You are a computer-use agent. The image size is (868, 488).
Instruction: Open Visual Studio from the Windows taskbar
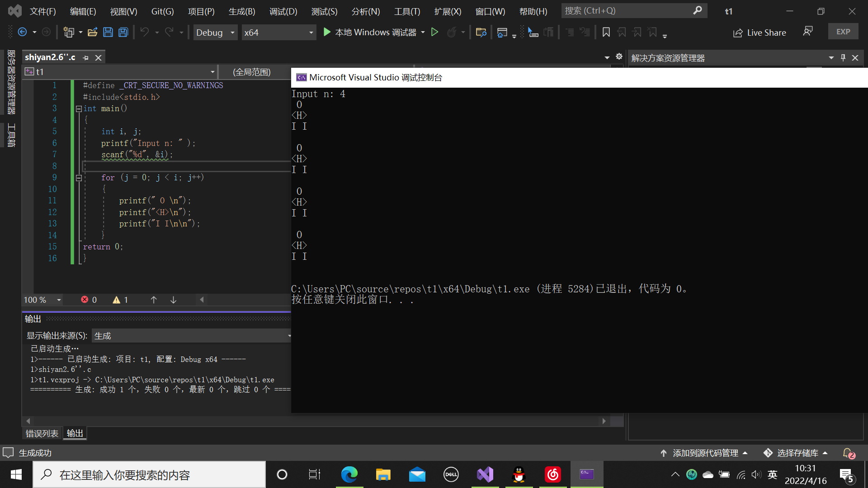(485, 474)
